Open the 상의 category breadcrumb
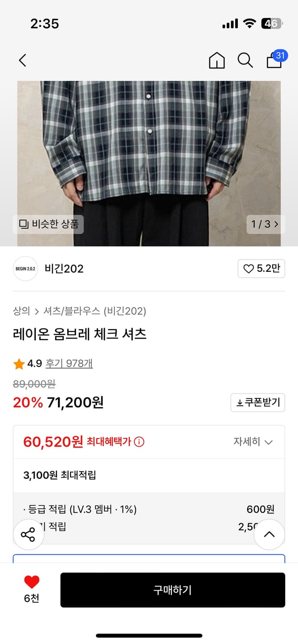 point(19,311)
